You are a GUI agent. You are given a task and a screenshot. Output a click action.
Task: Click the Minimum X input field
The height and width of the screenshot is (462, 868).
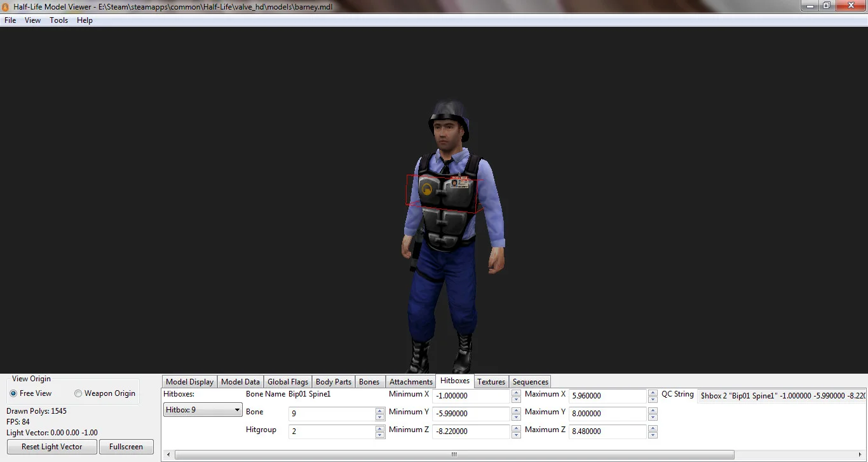coord(471,396)
